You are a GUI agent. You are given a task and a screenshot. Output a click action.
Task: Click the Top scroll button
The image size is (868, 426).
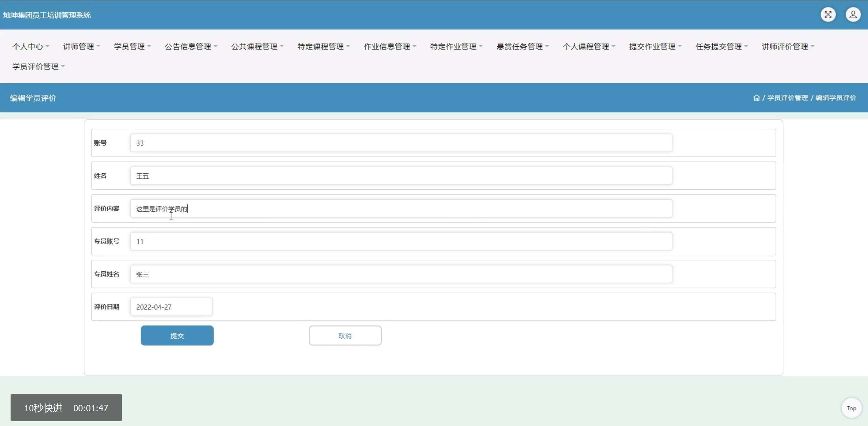(851, 408)
